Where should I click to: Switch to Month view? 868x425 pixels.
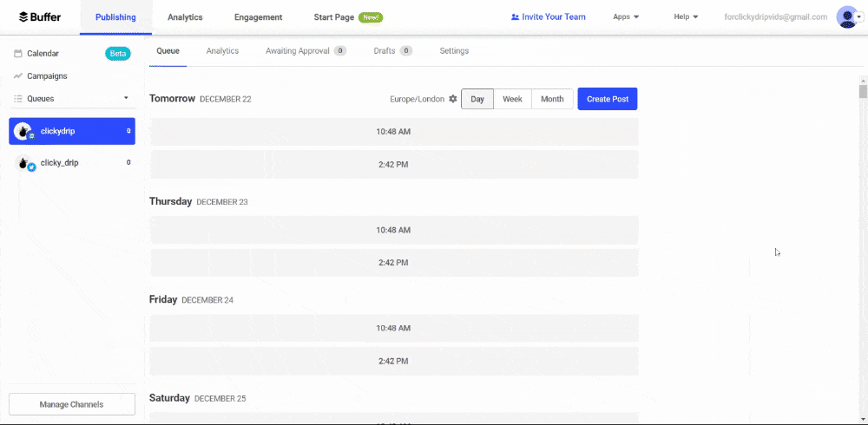(x=552, y=99)
